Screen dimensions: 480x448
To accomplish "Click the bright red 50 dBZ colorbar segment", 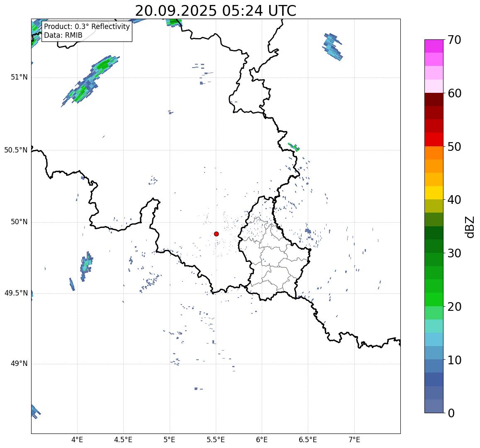I will tap(434, 139).
